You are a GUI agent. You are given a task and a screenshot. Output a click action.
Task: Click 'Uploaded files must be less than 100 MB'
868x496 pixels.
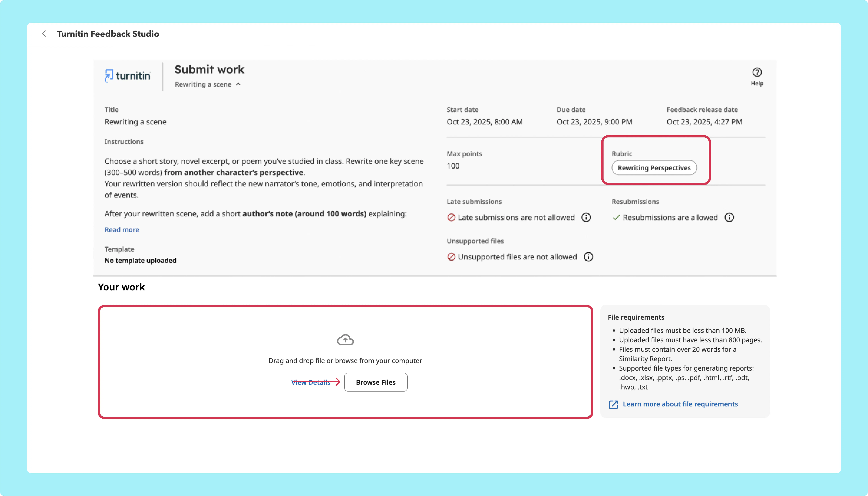pyautogui.click(x=683, y=330)
